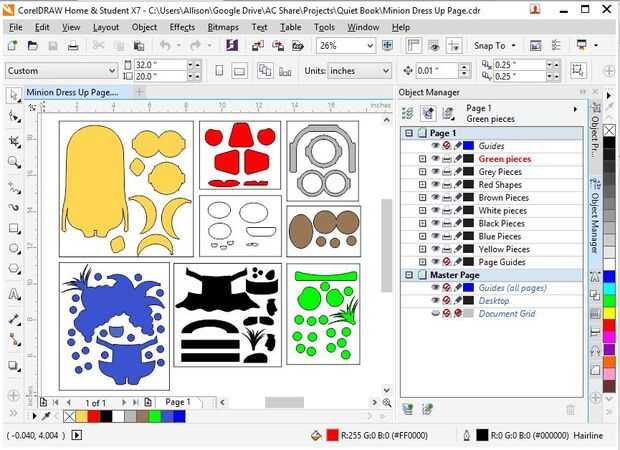The height and width of the screenshot is (450, 620).
Task: Expand the Grey Pieces layer tree
Action: 422,172
